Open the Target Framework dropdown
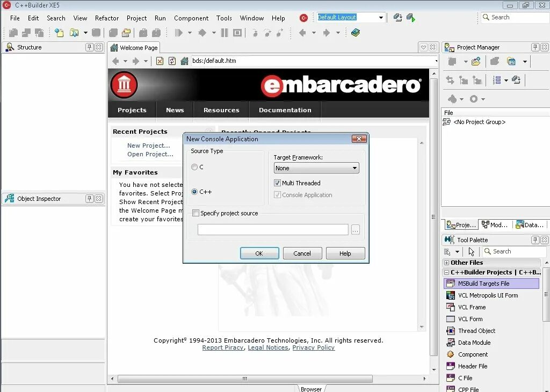 click(x=316, y=168)
